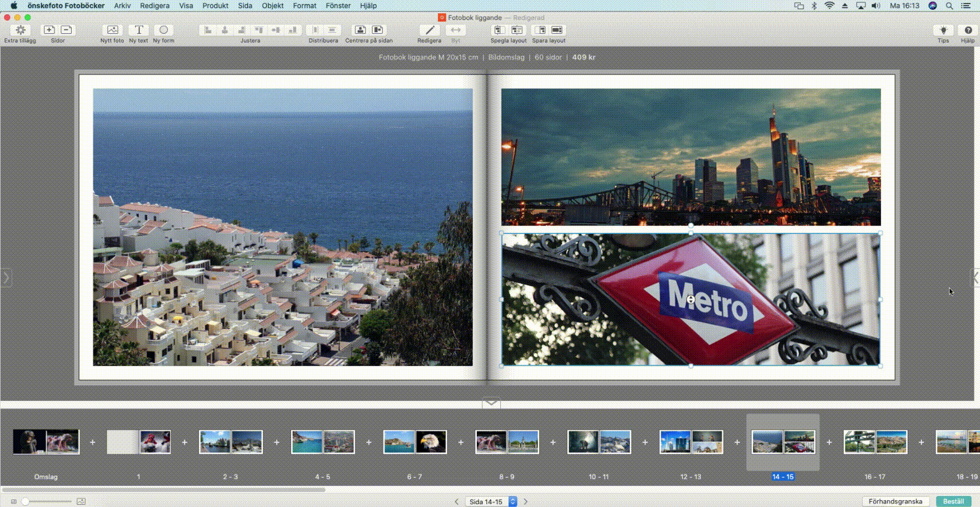Select the pages 12 - 13 thumbnail

[x=691, y=442]
